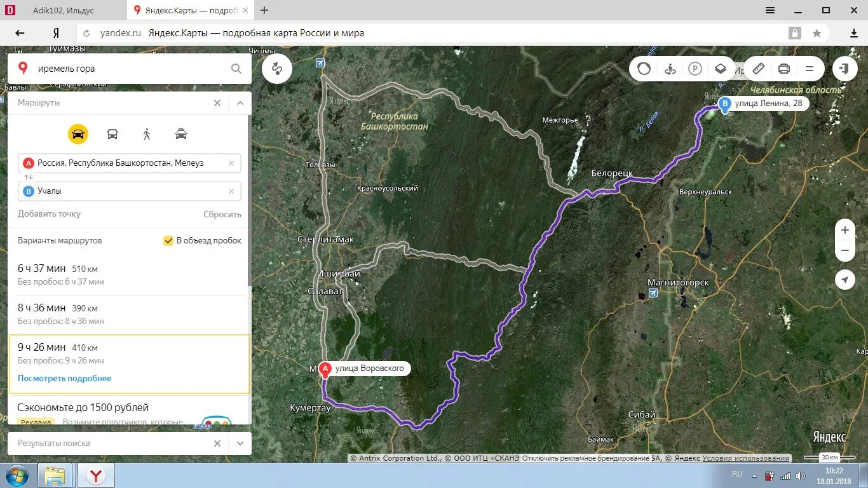This screenshot has height=488, width=868.
Task: Switch to Adik102, Ильдус browser tab
Action: point(63,10)
